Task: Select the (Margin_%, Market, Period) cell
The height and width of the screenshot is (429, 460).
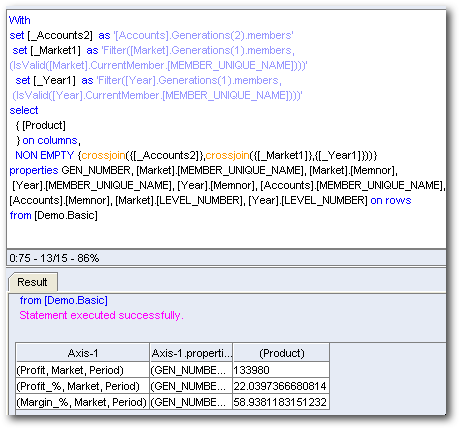Action: (83, 402)
